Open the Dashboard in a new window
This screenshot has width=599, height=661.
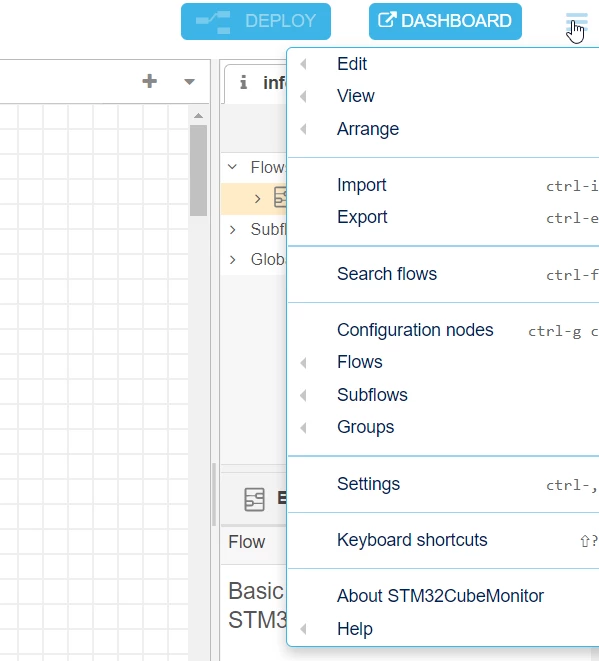click(445, 21)
